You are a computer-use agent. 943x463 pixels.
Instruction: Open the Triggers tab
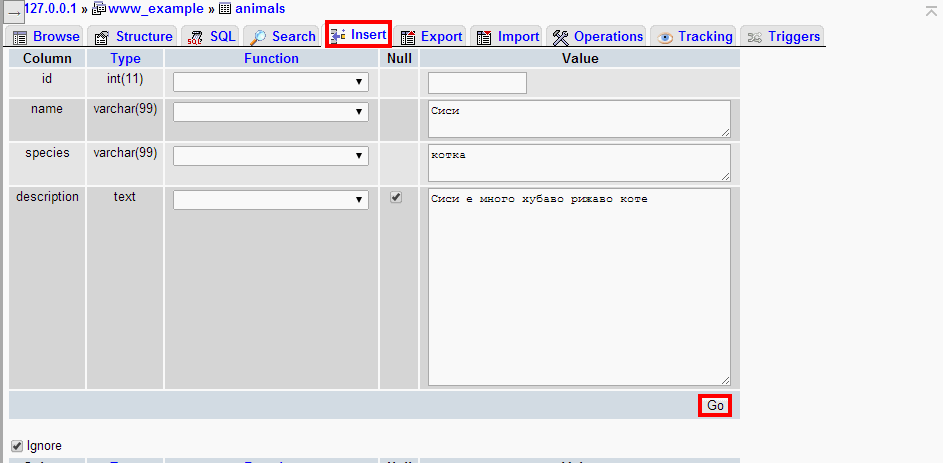(x=783, y=37)
